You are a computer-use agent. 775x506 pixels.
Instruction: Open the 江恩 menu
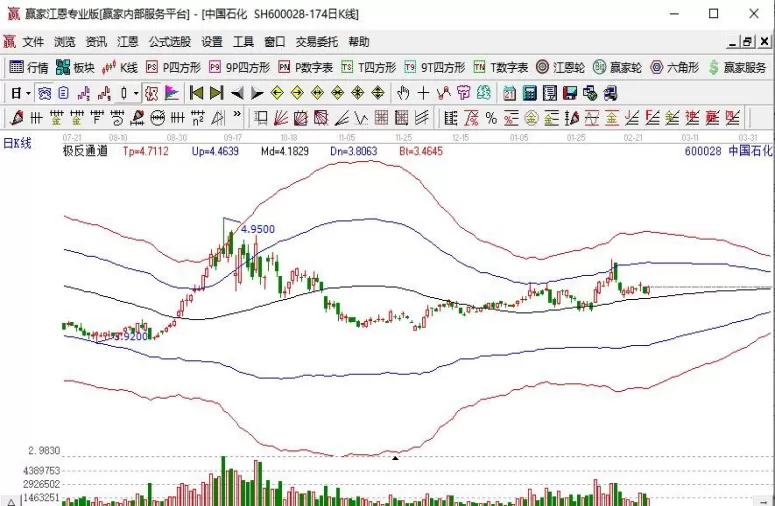[128, 42]
